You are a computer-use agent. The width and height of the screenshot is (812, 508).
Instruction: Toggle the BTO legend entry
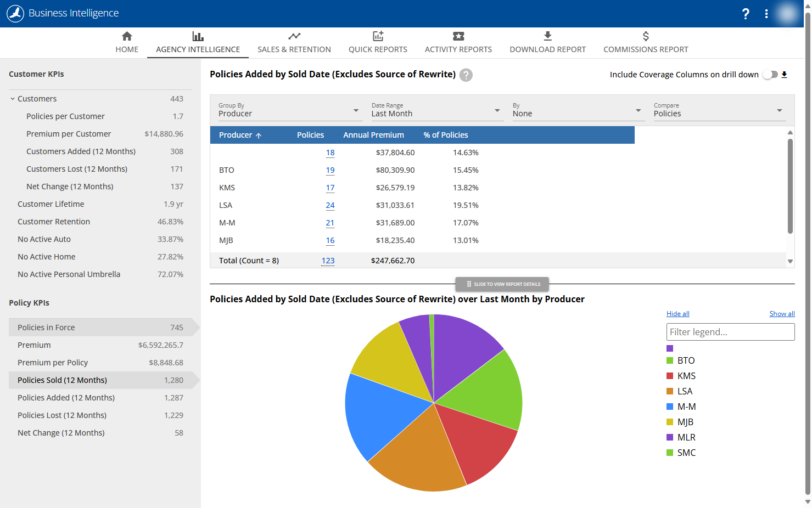[x=681, y=360]
